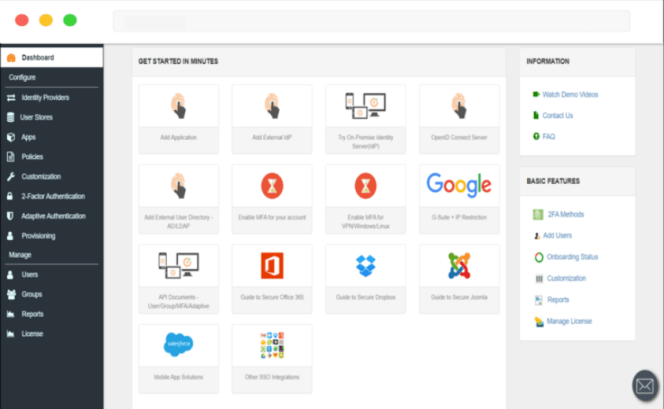Click the Mobile App Solutions caption

pyautogui.click(x=179, y=377)
